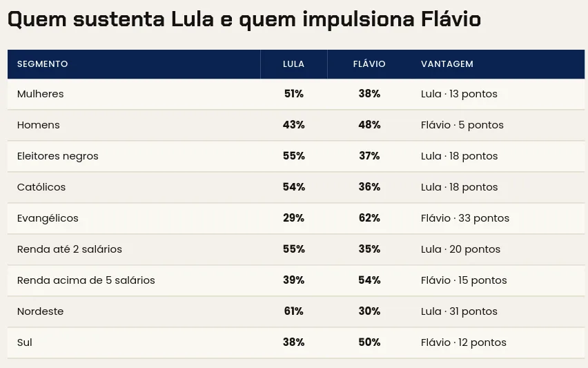The height and width of the screenshot is (368, 588).
Task: Select the Nordeste row label
Action: (x=40, y=311)
